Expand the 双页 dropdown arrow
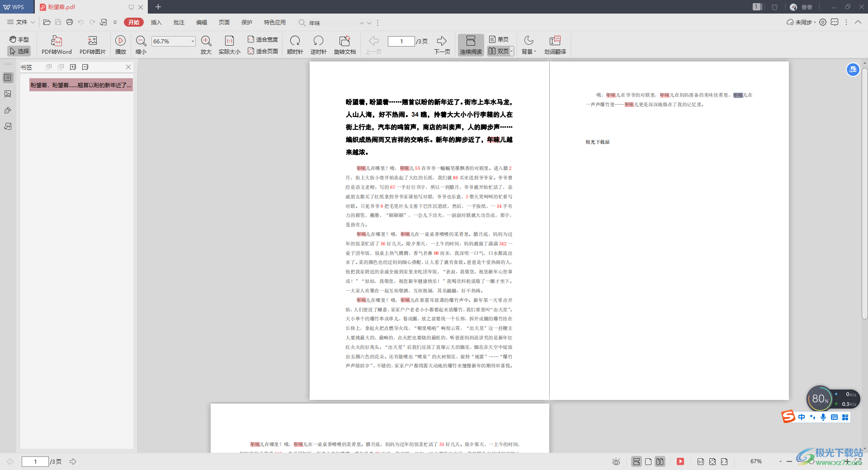Image resolution: width=868 pixels, height=470 pixels. 512,51
